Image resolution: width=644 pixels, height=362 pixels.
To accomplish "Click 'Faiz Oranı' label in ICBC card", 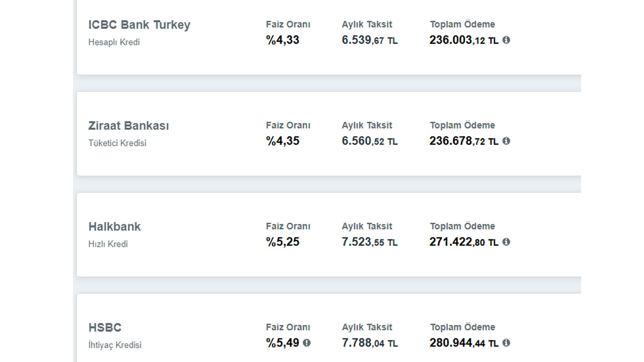I will 288,24.
